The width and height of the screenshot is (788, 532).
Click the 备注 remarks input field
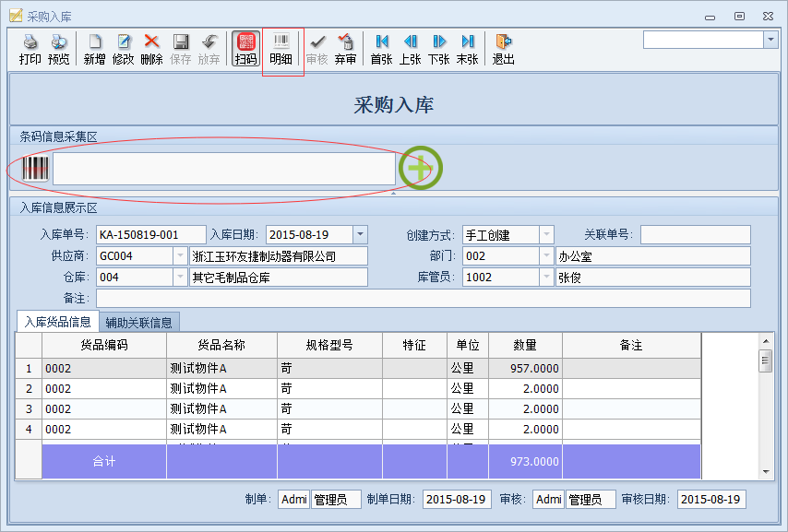tap(424, 298)
